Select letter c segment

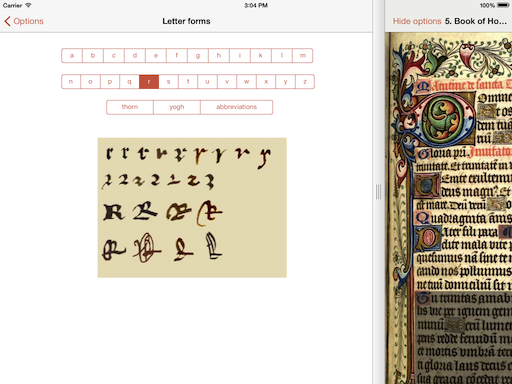pos(114,56)
